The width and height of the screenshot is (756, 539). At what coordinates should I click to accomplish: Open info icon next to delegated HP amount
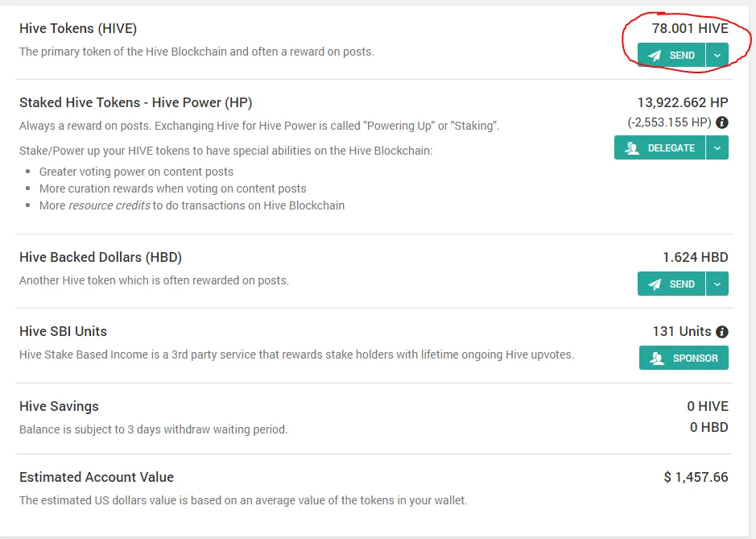[x=721, y=122]
